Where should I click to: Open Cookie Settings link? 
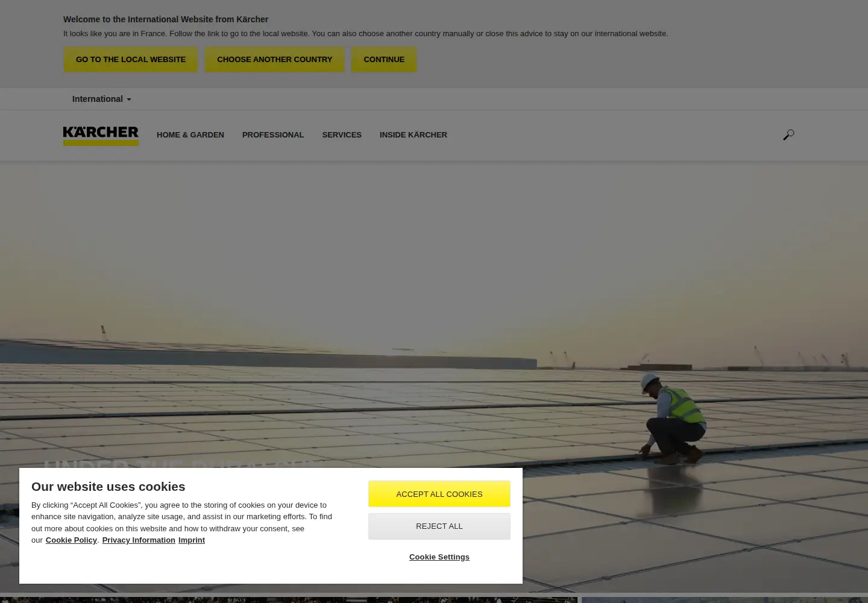(439, 557)
